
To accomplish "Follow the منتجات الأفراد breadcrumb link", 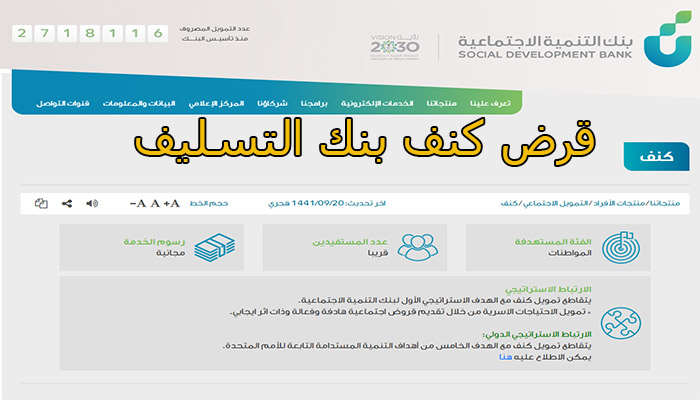I will tap(619, 203).
